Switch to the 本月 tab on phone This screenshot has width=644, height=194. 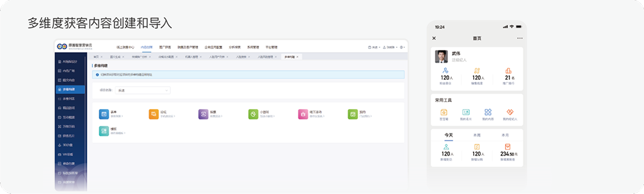tap(505, 135)
